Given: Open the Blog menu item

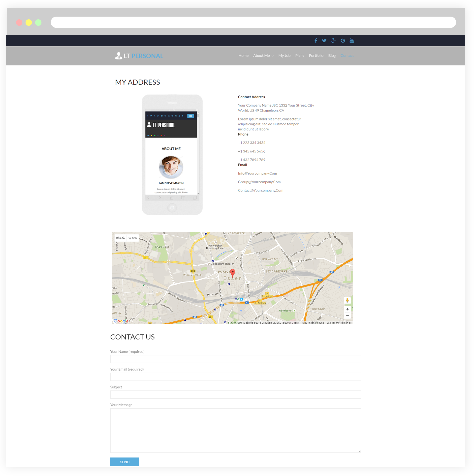Looking at the screenshot, I should tap(332, 56).
